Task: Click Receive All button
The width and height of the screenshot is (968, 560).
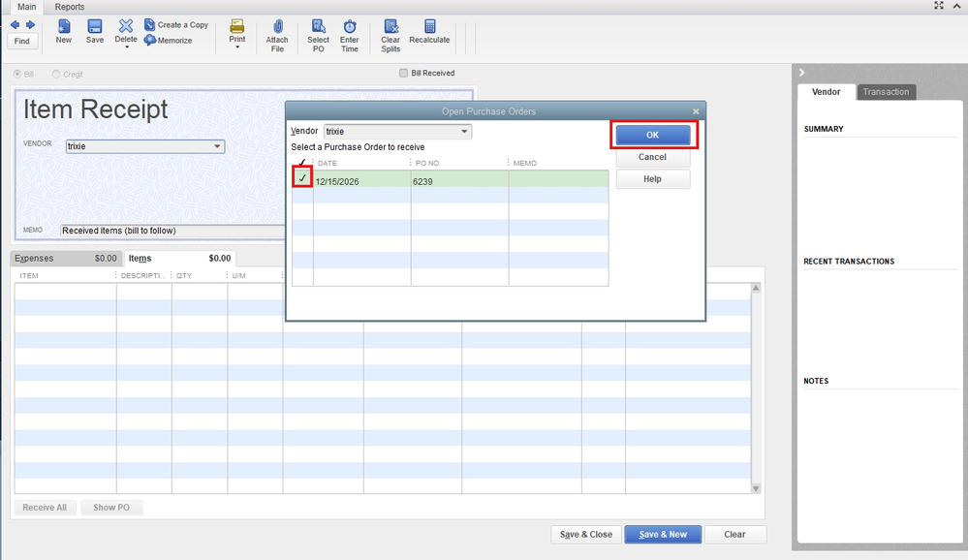Action: coord(45,508)
